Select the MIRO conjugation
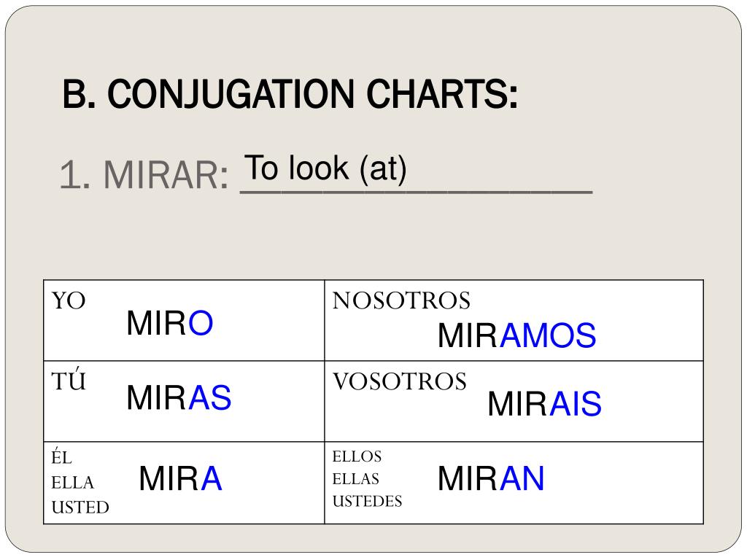This screenshot has width=747, height=560. 169,323
